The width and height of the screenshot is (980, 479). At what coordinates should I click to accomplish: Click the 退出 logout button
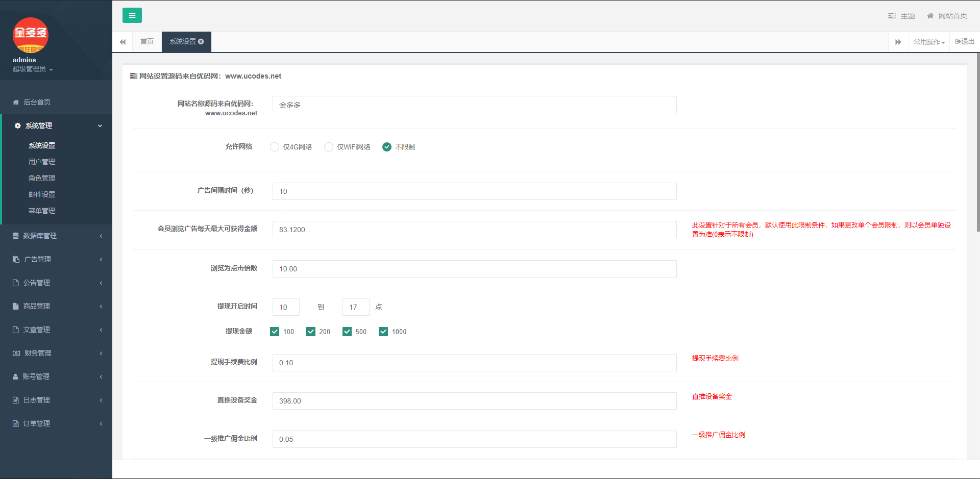tap(964, 42)
